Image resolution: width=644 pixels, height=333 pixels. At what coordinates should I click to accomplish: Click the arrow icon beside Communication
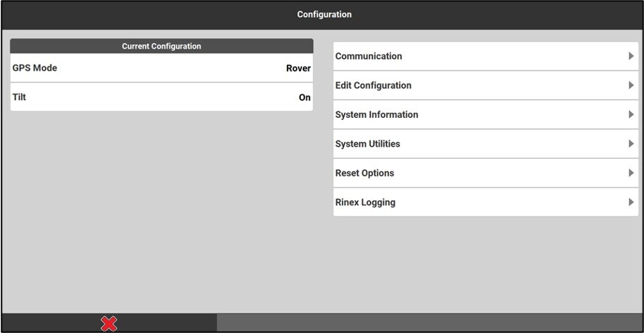point(631,56)
